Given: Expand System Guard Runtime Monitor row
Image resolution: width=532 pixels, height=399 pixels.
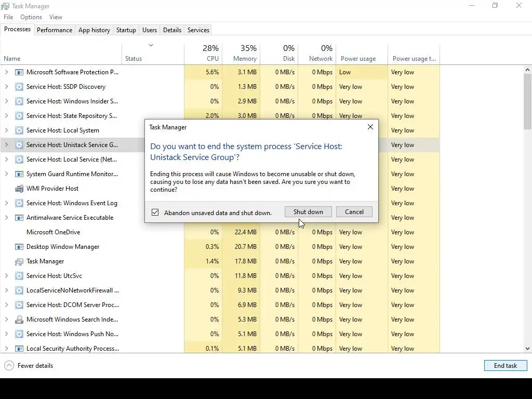Looking at the screenshot, I should point(6,174).
